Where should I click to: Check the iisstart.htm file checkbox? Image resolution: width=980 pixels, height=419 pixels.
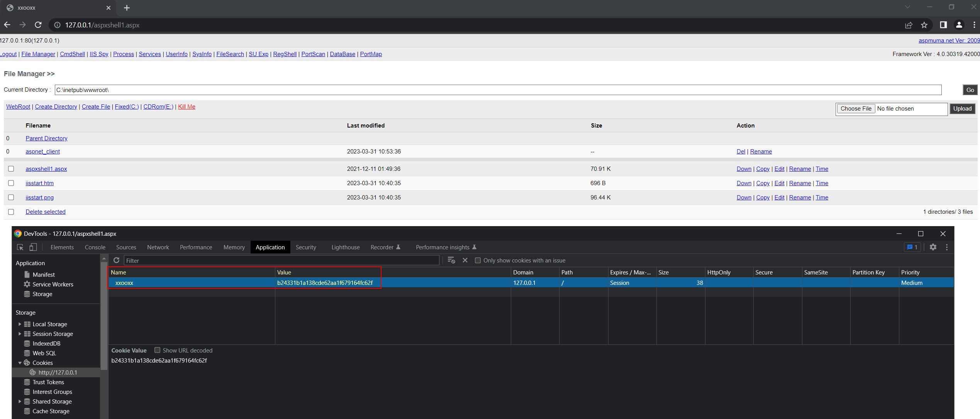(x=11, y=183)
